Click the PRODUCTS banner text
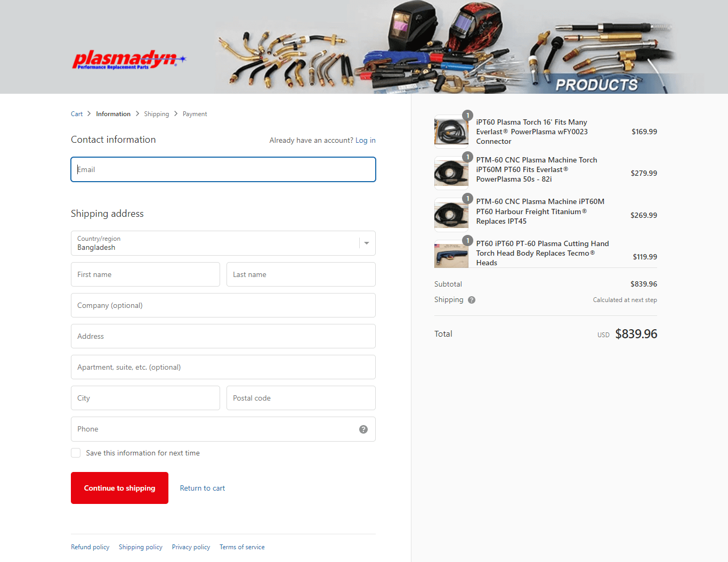 tap(597, 85)
